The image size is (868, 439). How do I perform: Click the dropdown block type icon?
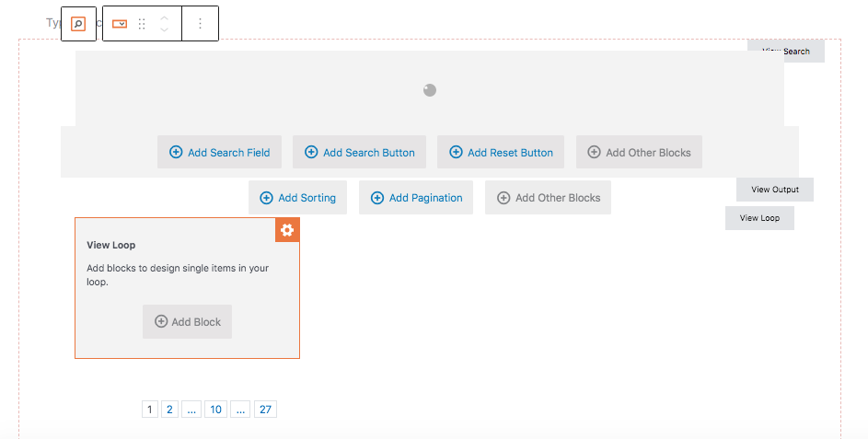(x=120, y=24)
